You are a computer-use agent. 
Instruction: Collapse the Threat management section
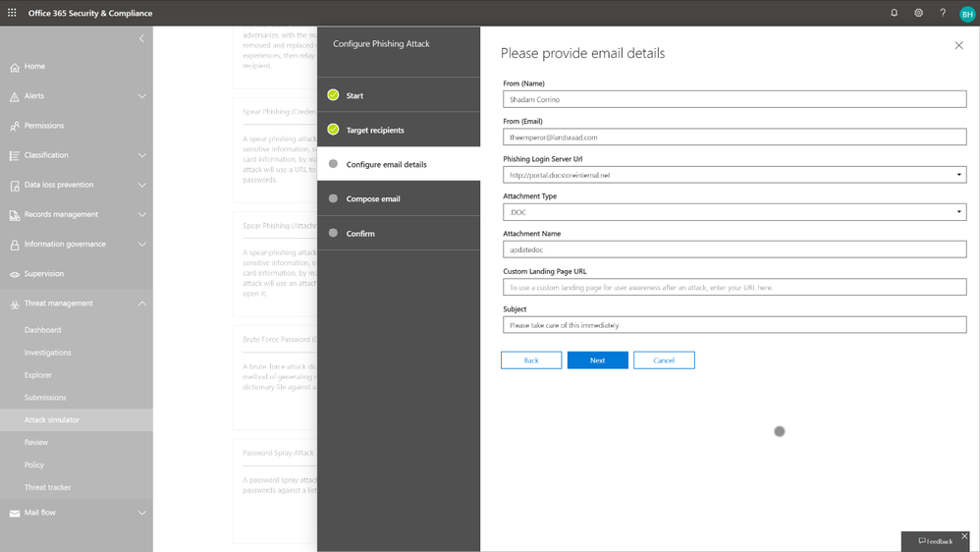(x=141, y=304)
